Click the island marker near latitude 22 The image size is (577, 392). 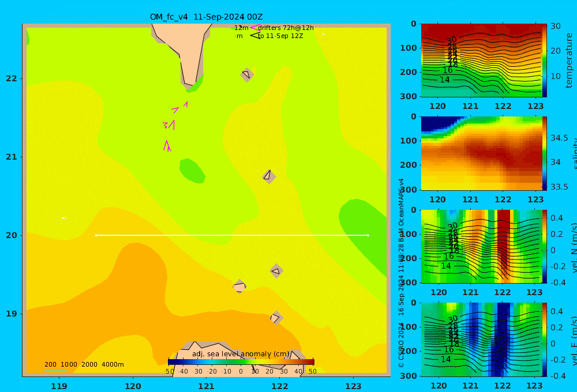click(247, 74)
